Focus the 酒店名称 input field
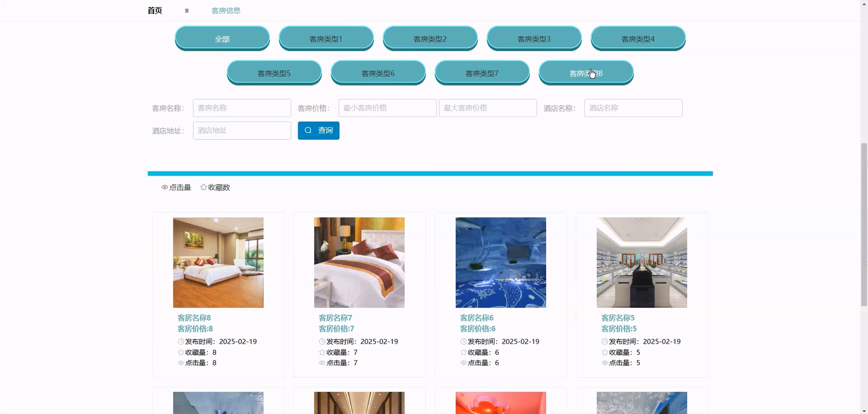 (633, 108)
